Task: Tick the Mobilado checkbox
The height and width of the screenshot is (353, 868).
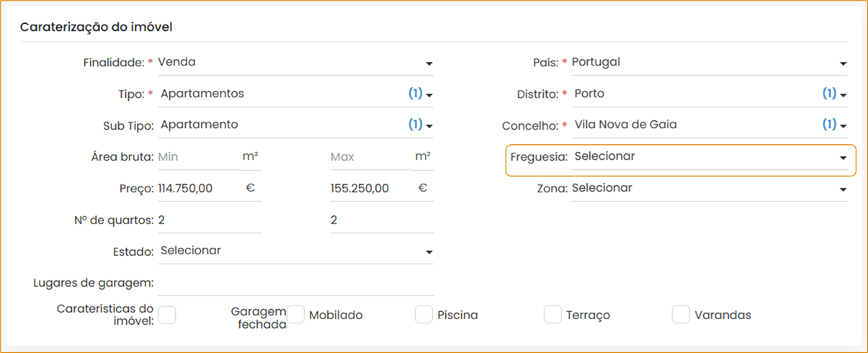Action: click(296, 315)
